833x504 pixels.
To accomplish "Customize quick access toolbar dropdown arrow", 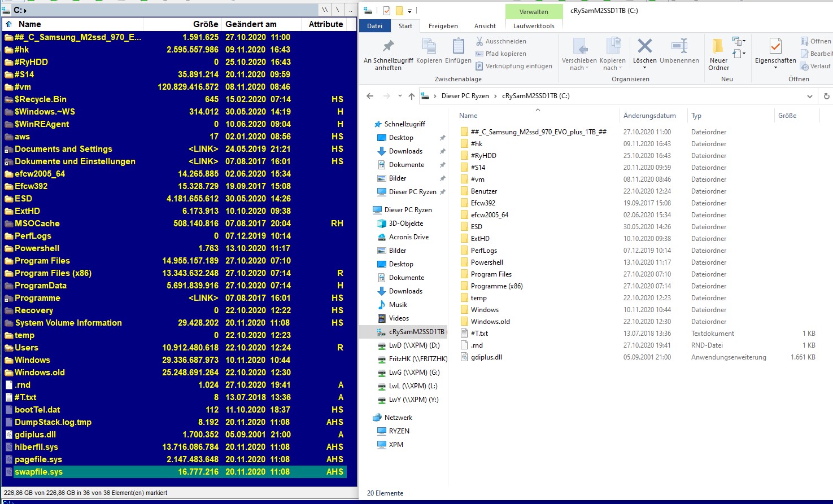I will click(x=409, y=11).
